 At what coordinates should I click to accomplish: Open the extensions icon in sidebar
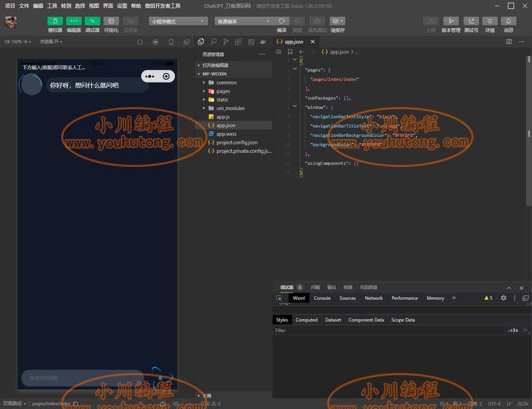tap(238, 42)
